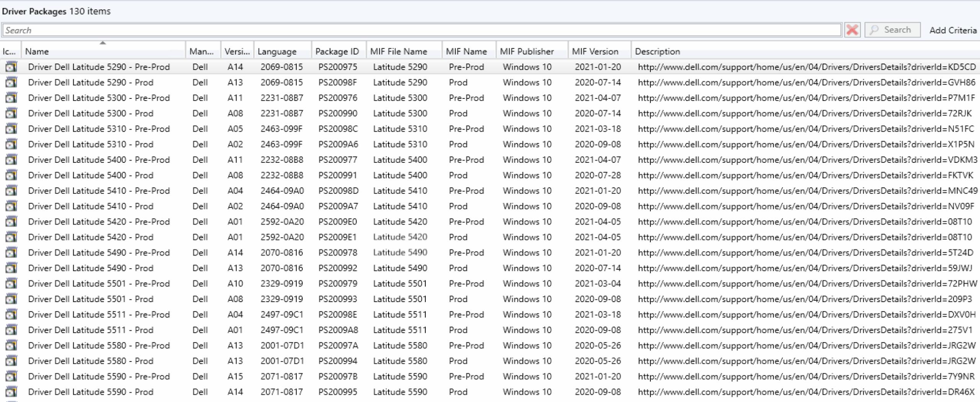Screen dimensions: 980x402
Task: Click the red X clear search icon
Action: 852,30
